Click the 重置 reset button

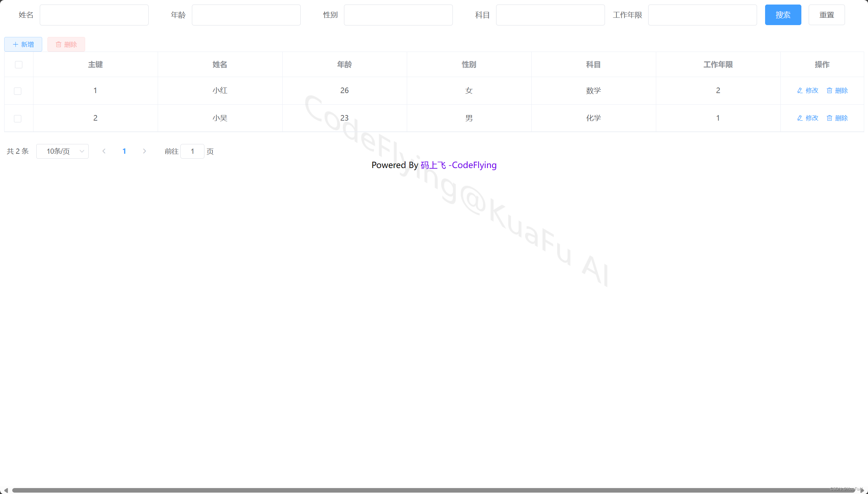tap(826, 15)
